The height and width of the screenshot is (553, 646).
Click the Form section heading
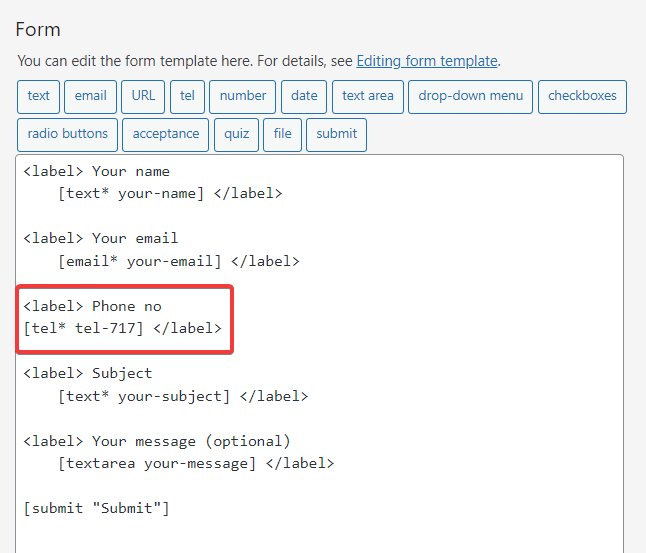point(38,30)
